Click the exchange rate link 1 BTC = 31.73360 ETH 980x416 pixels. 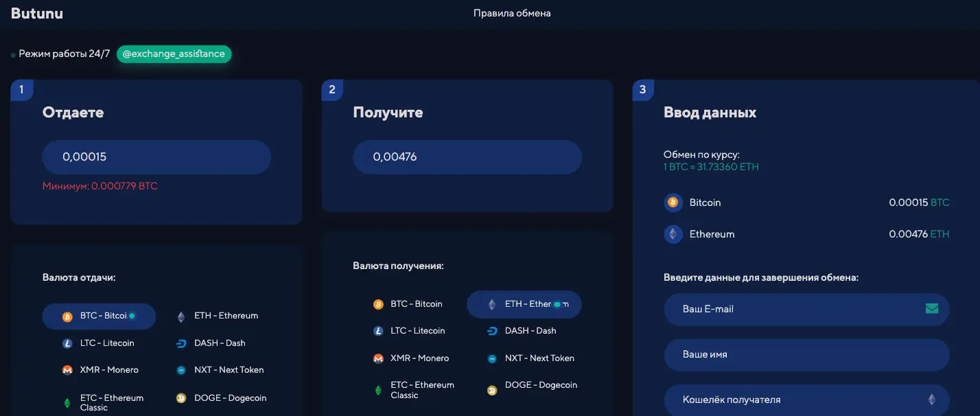pyautogui.click(x=710, y=166)
